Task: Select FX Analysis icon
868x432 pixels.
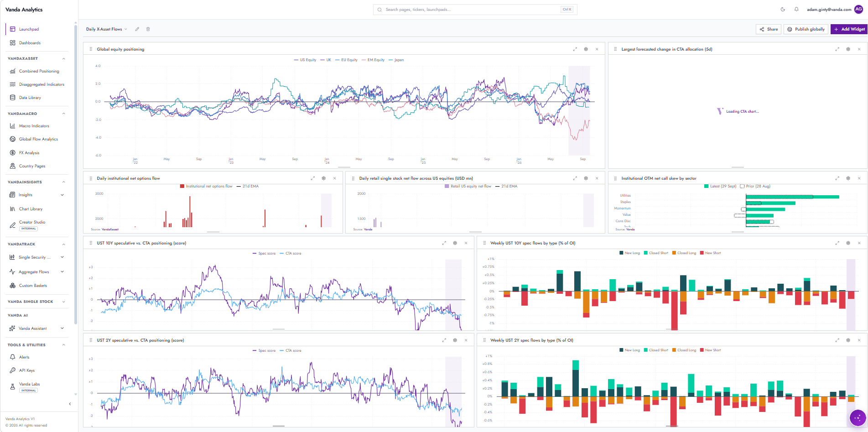Action: [x=13, y=153]
